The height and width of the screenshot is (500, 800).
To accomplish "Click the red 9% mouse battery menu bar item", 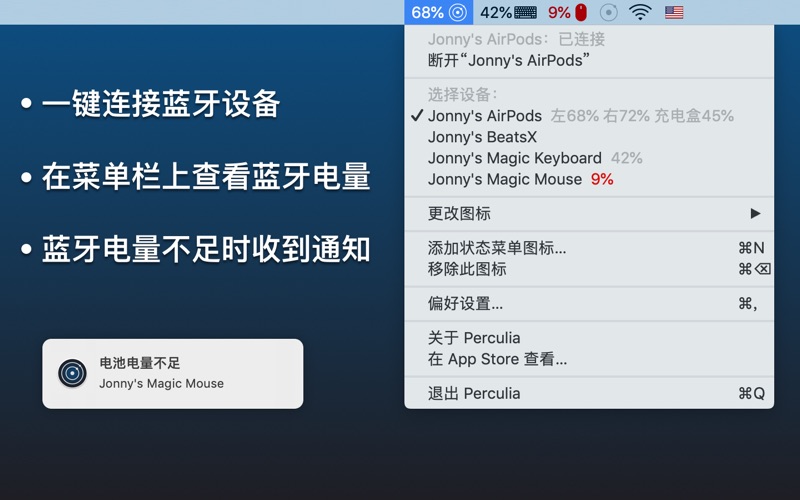I will [567, 12].
